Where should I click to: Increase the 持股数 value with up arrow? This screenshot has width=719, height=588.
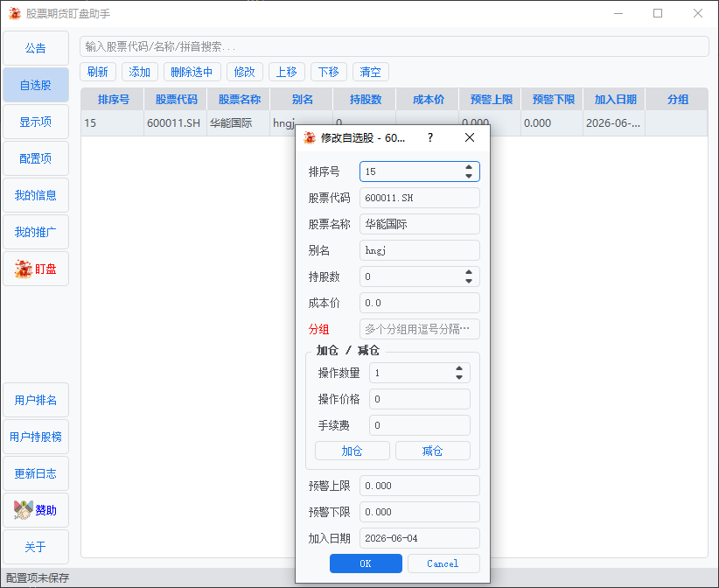(469, 272)
